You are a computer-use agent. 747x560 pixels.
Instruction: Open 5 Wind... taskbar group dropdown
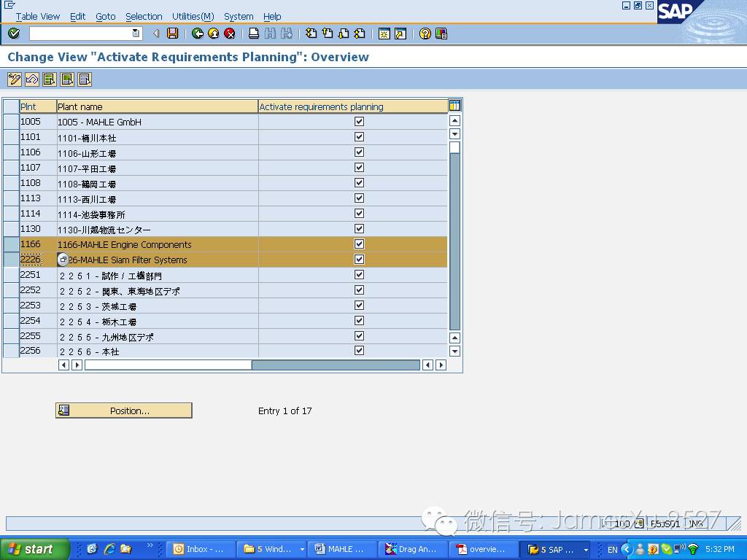coord(302,550)
